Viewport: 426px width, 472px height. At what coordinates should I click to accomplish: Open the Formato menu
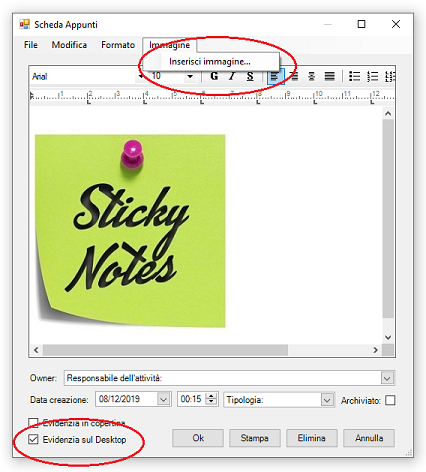tap(118, 45)
